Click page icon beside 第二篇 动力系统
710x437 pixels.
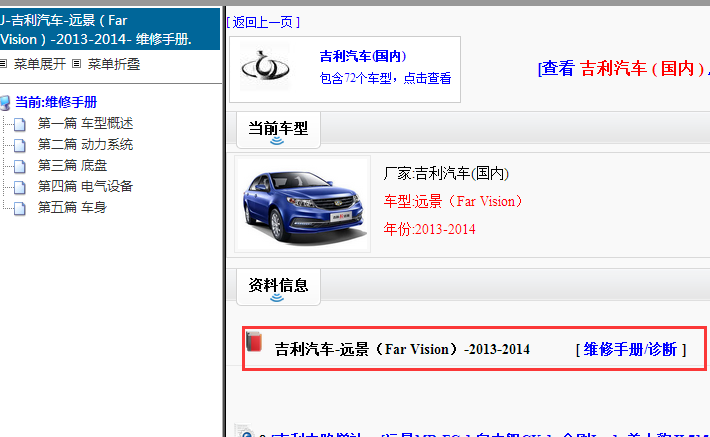click(x=19, y=145)
